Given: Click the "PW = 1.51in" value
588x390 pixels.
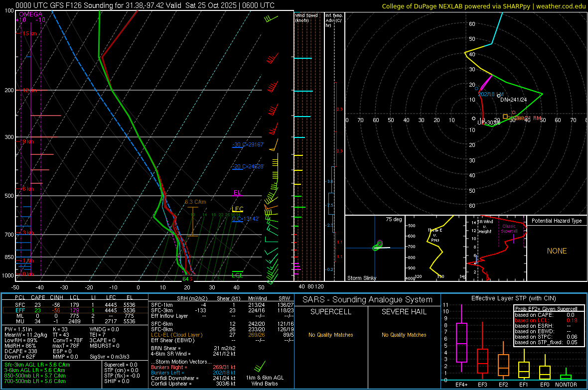Looking at the screenshot, I should point(18,329).
